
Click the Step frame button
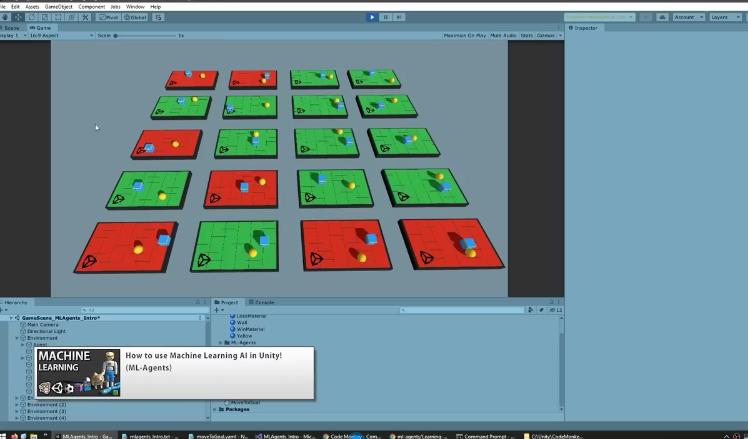coord(399,17)
